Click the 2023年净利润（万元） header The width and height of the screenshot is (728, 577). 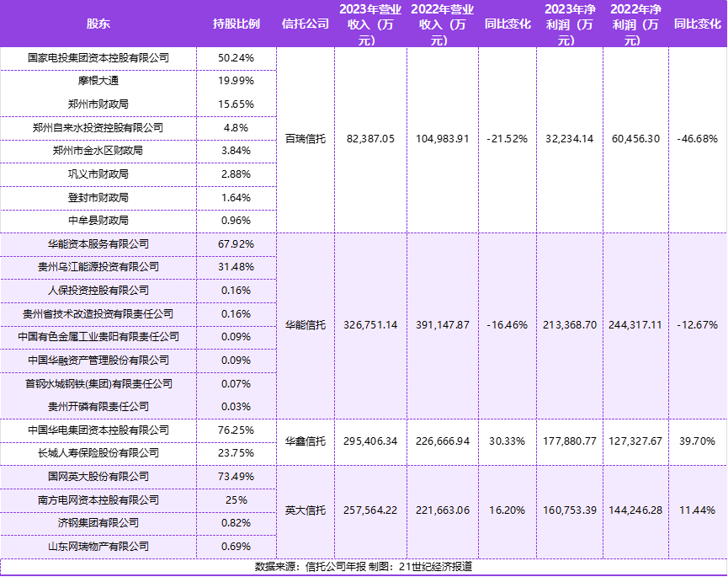pyautogui.click(x=570, y=24)
